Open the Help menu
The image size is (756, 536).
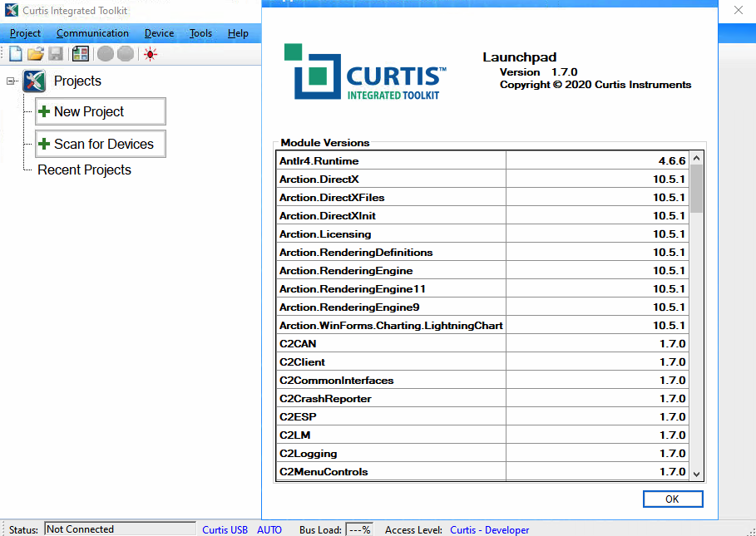pos(238,33)
